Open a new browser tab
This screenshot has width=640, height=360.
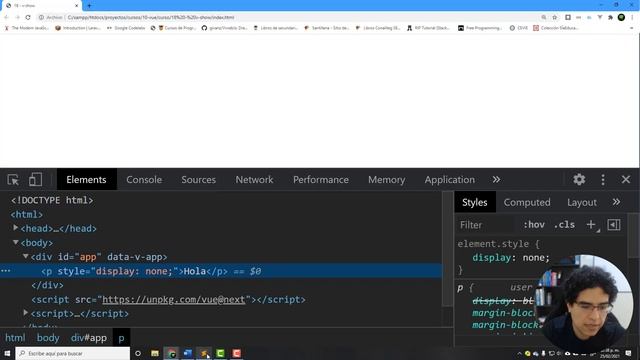coord(89,6)
